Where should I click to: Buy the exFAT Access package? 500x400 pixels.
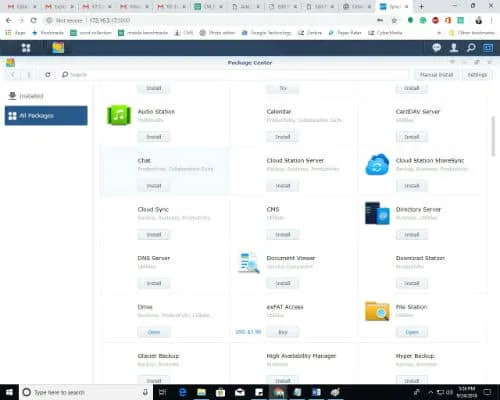pyautogui.click(x=283, y=332)
